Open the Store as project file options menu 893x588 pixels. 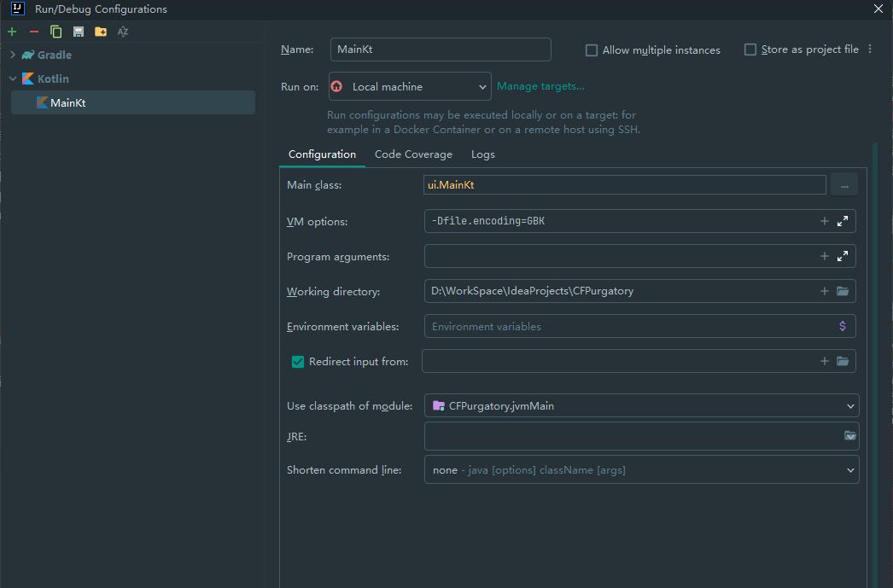click(870, 49)
